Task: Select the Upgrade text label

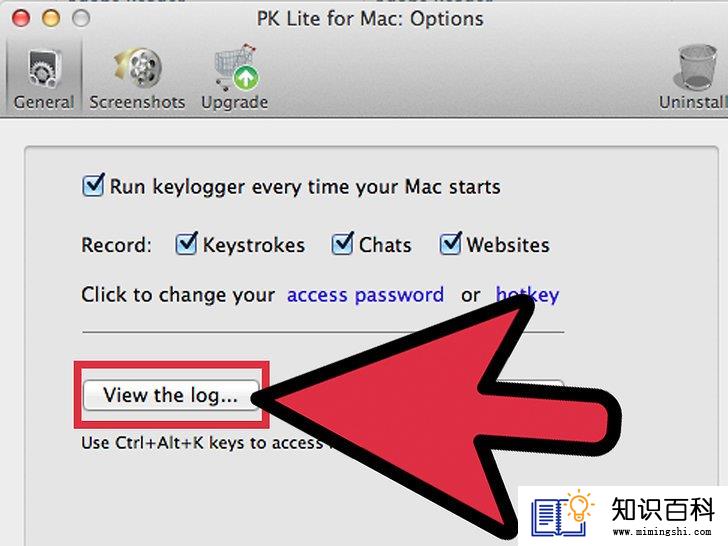Action: 234,103
